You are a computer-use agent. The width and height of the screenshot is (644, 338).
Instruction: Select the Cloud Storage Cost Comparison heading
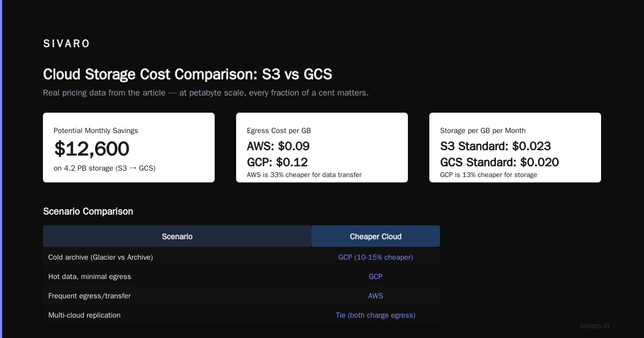(x=187, y=74)
